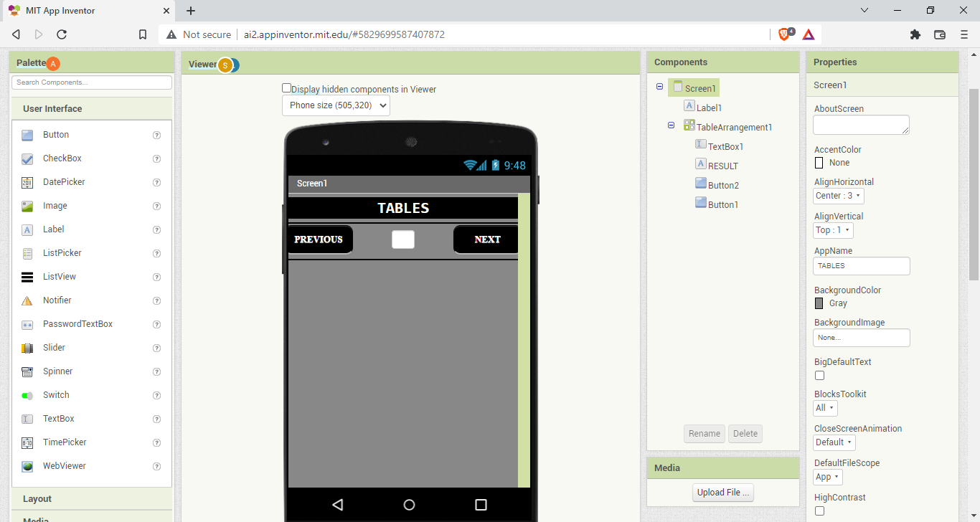
Task: Open a new browser tab
Action: [191, 11]
